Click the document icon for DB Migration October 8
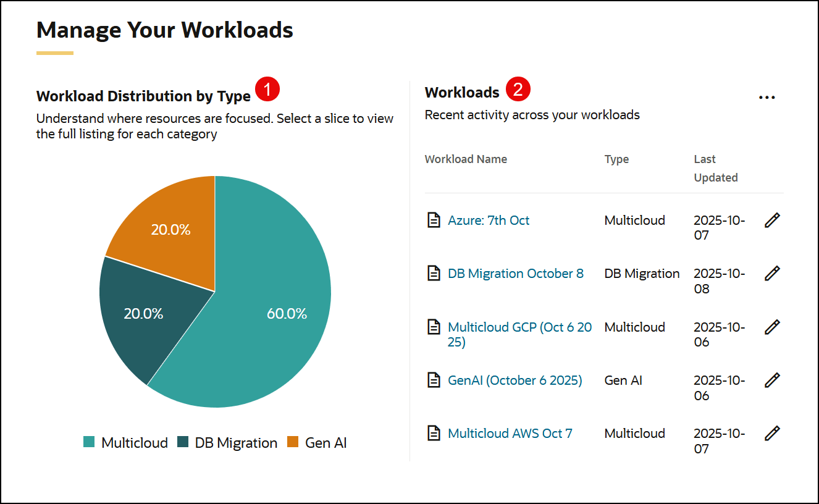 point(434,273)
